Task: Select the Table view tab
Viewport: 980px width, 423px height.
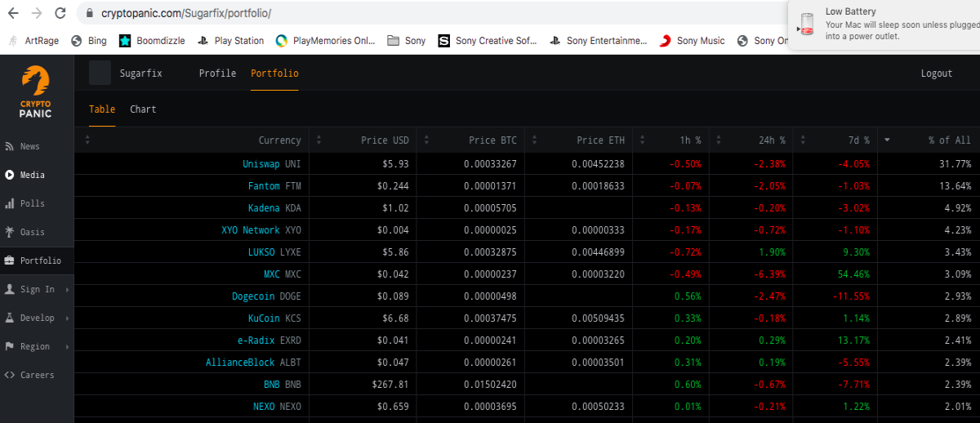Action: pos(102,109)
